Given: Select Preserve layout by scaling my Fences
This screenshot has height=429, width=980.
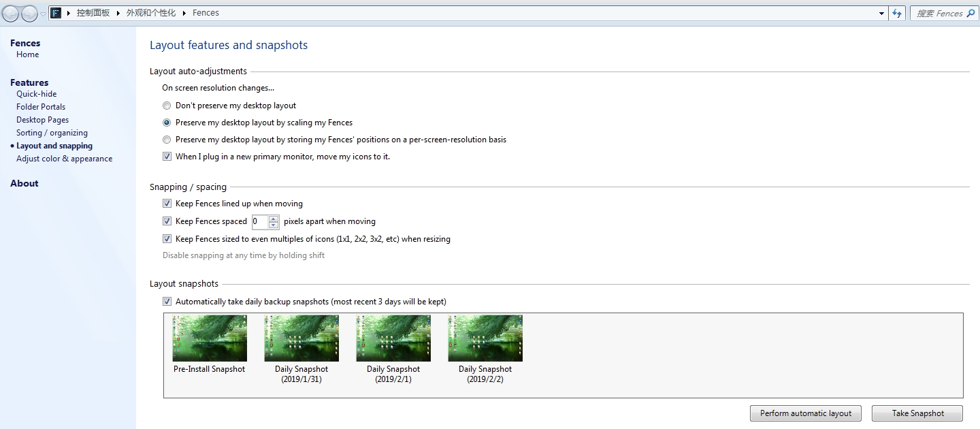Looking at the screenshot, I should [x=167, y=123].
